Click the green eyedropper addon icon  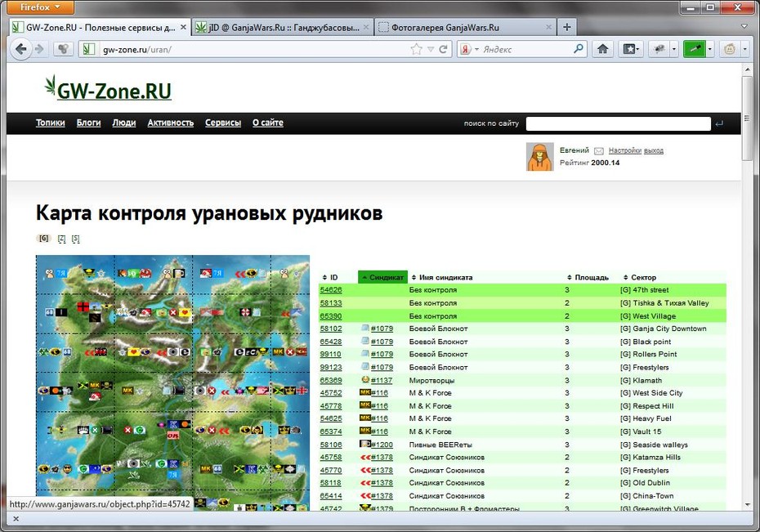click(694, 49)
